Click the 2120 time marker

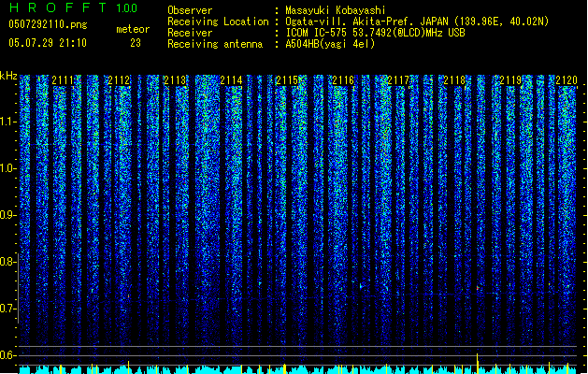pos(566,80)
